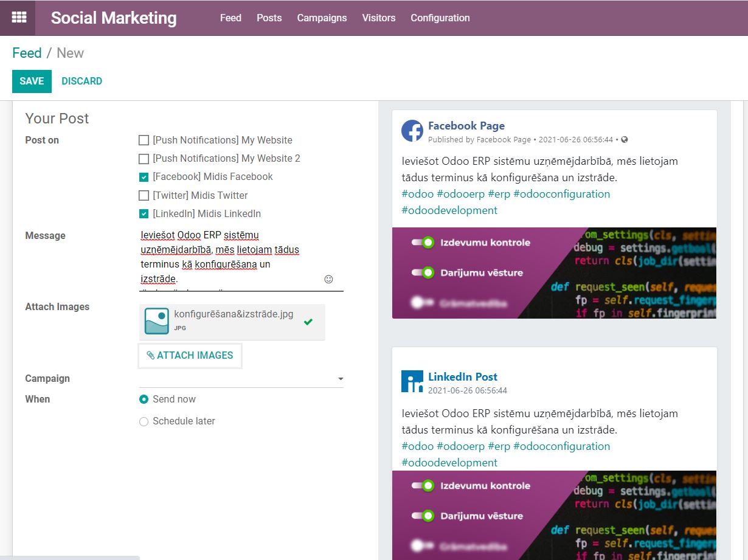The width and height of the screenshot is (748, 560).
Task: Open the Facebook preview post image
Action: click(x=554, y=273)
